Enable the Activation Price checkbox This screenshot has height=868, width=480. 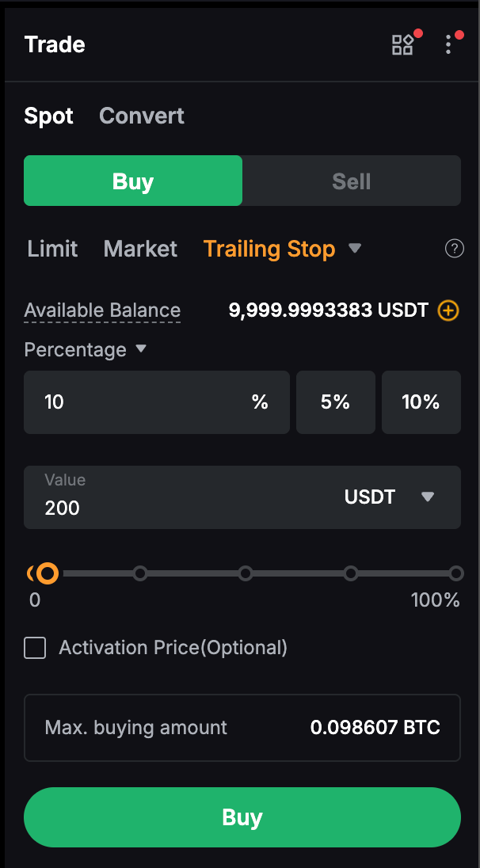click(35, 649)
